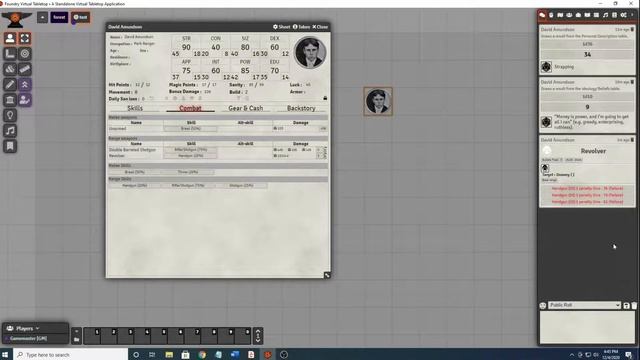
Task: Collapse the right sidebar with arrow
Action: [632, 15]
